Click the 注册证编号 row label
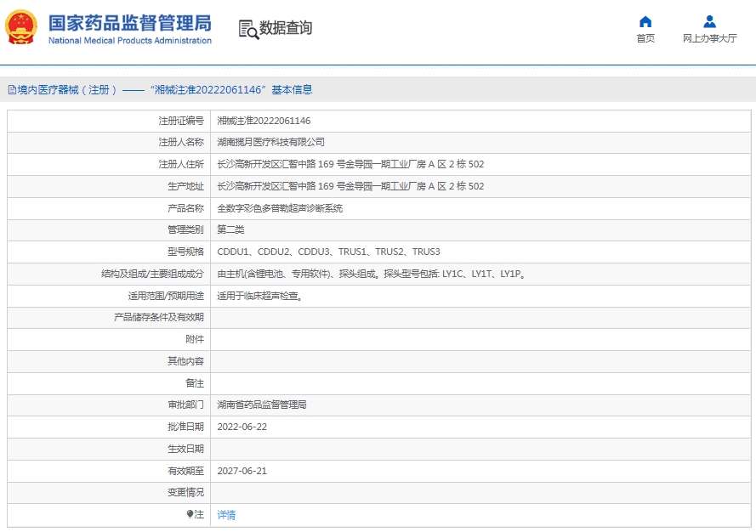Screen dimensions: 756x532 (181, 121)
